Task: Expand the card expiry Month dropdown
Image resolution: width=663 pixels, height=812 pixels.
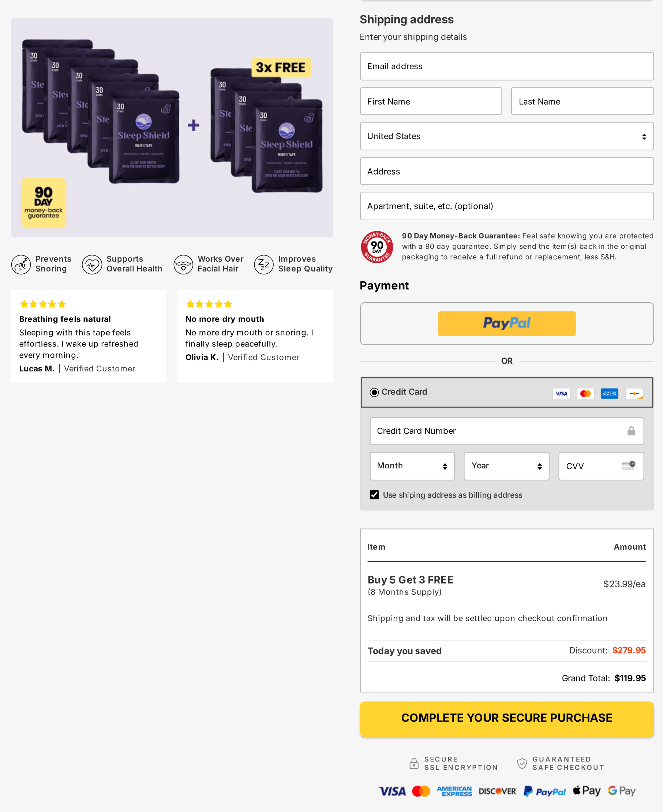Action: coord(412,466)
